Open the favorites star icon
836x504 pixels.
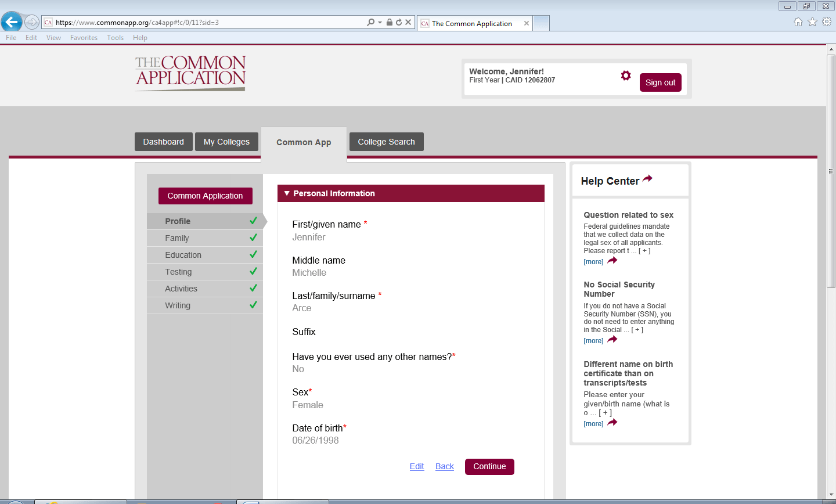point(812,22)
